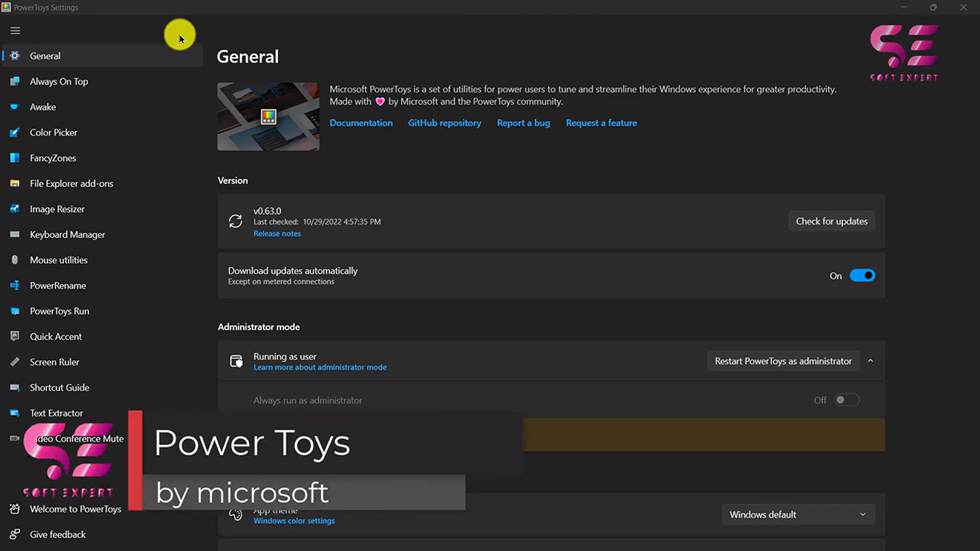Open Keyboard Manager settings
Screen dimensions: 980x551
coord(103,234)
